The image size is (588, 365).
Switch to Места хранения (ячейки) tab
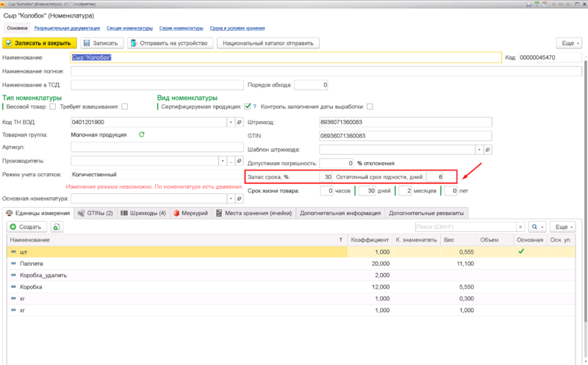point(254,213)
